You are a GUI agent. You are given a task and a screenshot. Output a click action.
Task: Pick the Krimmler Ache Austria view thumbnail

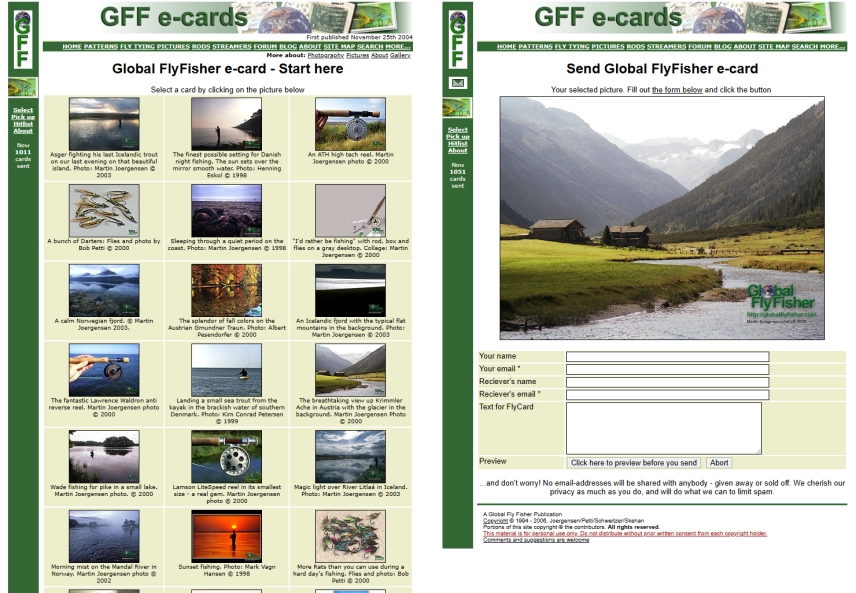pos(350,370)
